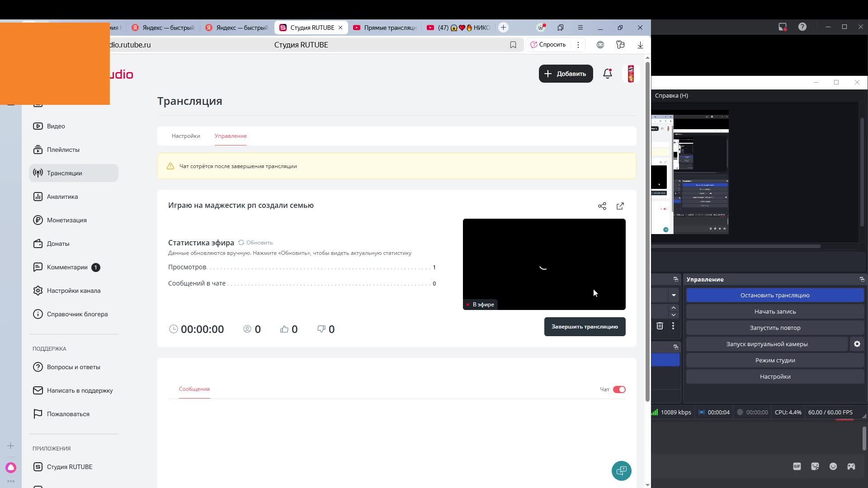Click the three-dot menu beside trash icon
This screenshot has height=488, width=868.
(673, 326)
